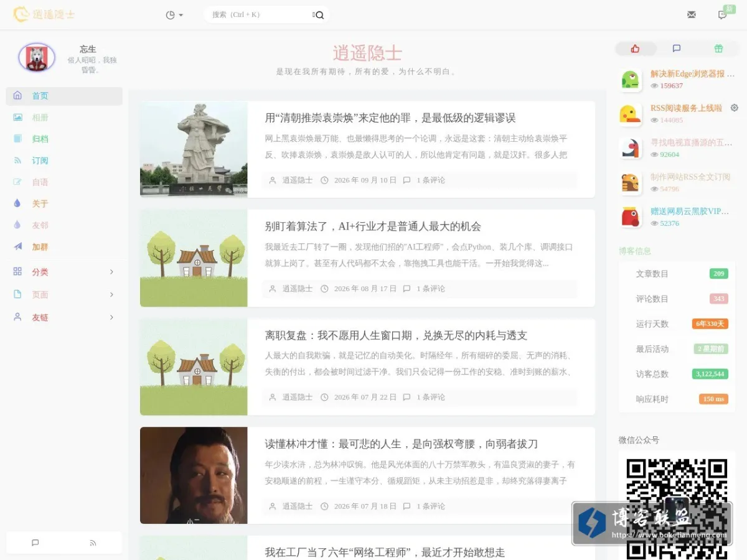Click the 访客总数 3,122,544 badge
Viewport: 747px width, 560px height.
pyautogui.click(x=710, y=374)
